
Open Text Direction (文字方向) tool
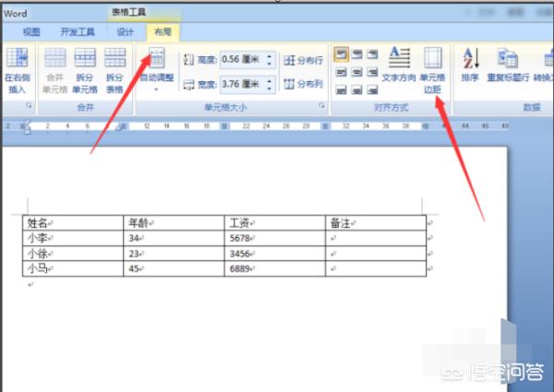(400, 66)
